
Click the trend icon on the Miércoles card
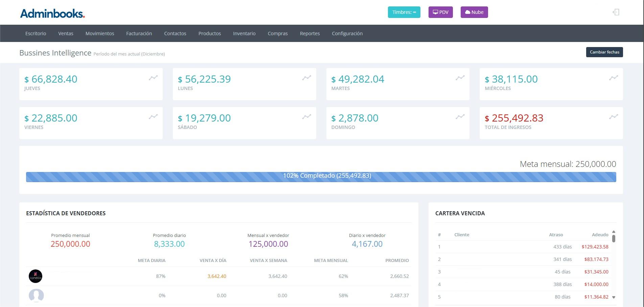coord(613,78)
